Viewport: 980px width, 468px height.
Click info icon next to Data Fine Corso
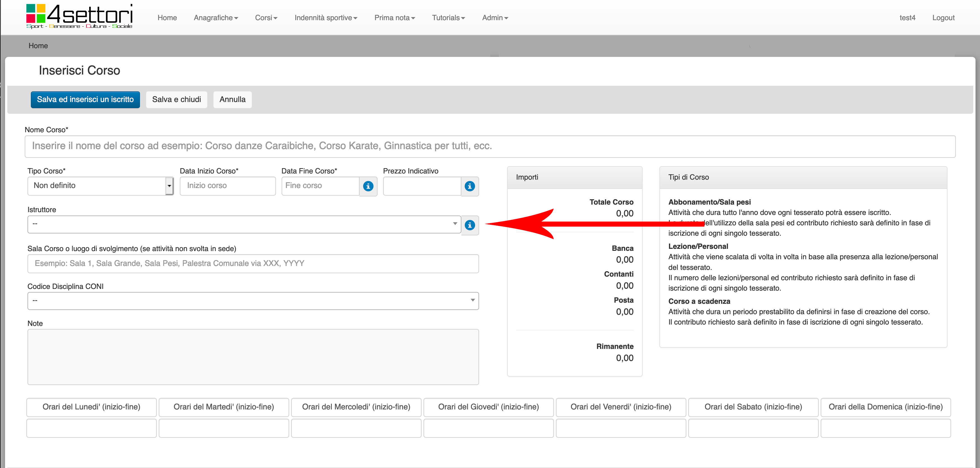pos(368,186)
